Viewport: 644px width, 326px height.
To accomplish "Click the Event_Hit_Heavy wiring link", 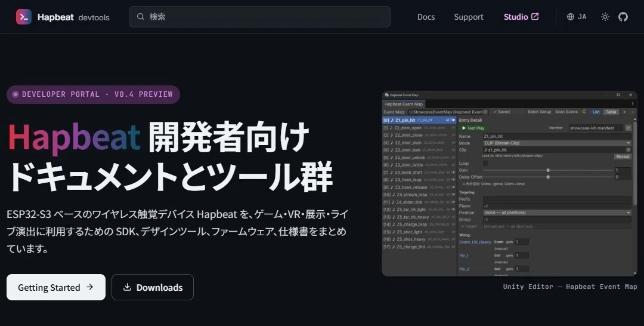I will [475, 242].
